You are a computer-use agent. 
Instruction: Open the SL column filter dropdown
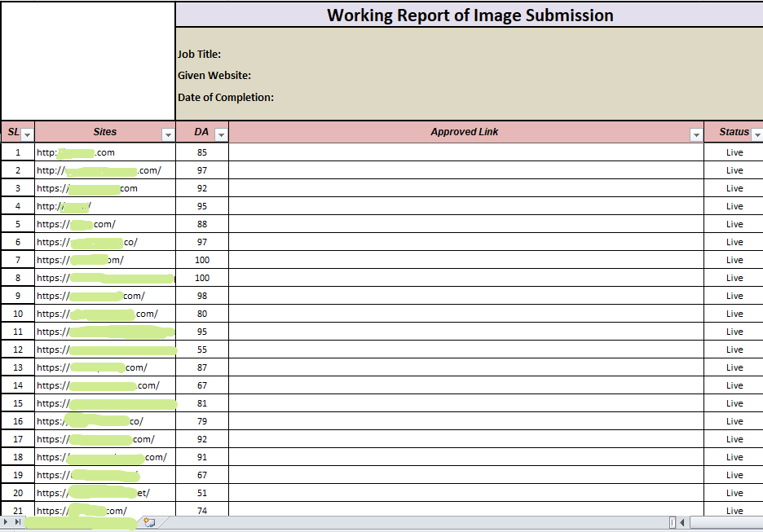(27, 134)
